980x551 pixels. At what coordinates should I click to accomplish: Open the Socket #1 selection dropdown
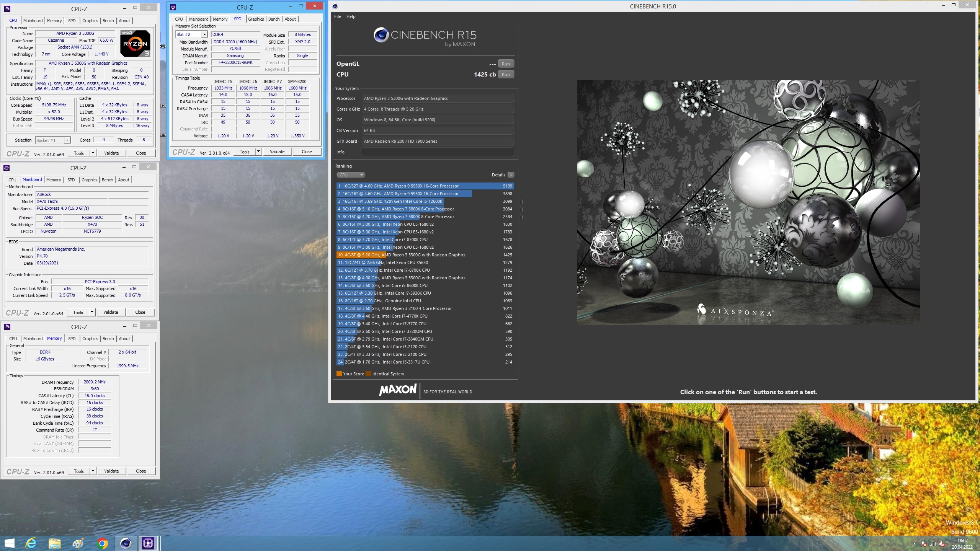click(x=53, y=140)
